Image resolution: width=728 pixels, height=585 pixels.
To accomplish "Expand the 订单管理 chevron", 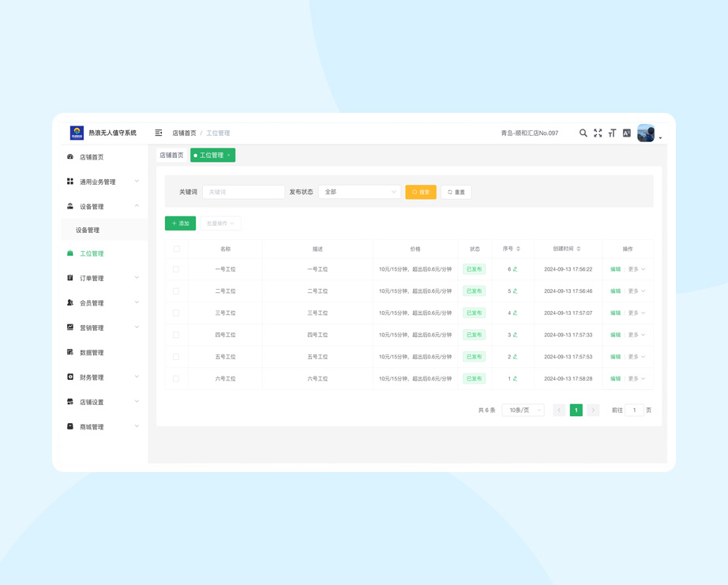I will pos(137,278).
